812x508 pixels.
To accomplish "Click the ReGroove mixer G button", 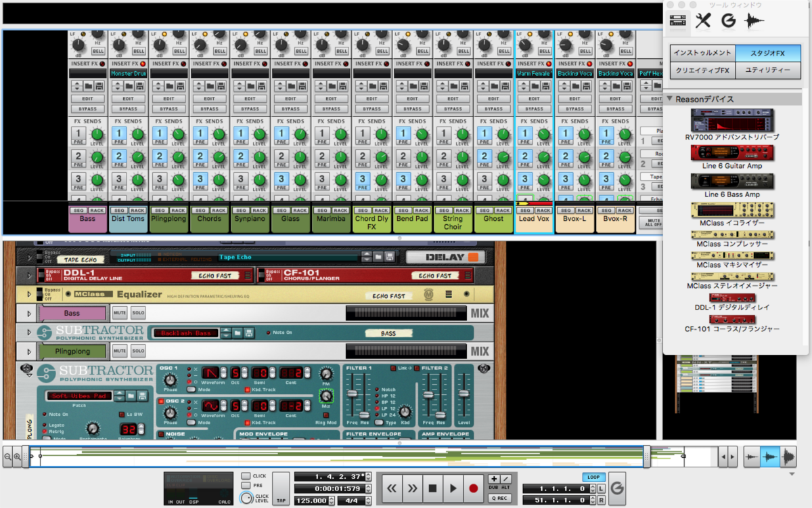I will coord(616,488).
